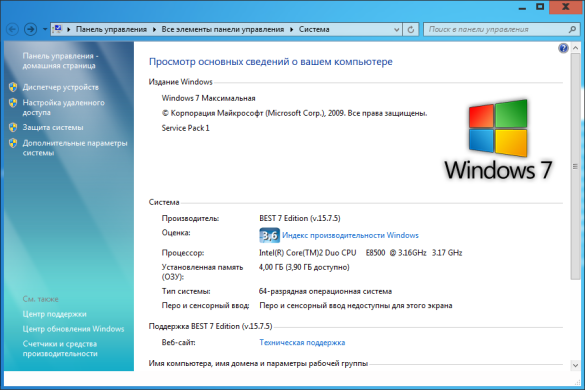Viewport: 585px width, 390px height.
Task: Click the 3,6 performance score badge
Action: click(269, 235)
